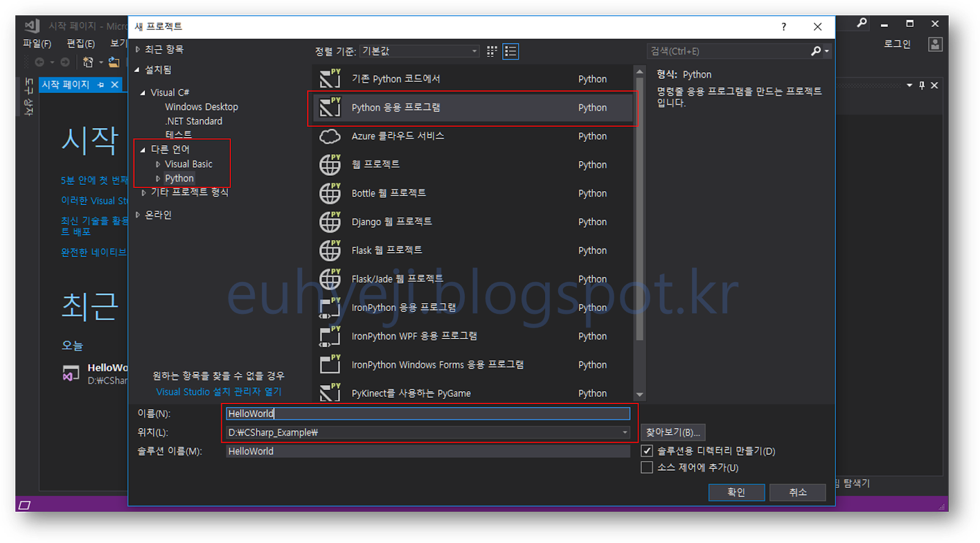Click the Visual Studio logo in the title bar
The image size is (980, 543).
click(x=32, y=26)
